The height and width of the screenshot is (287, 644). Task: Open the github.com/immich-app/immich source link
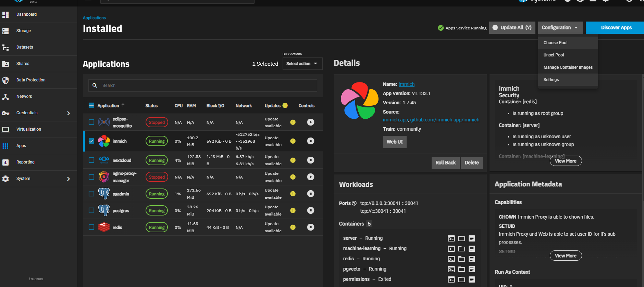click(445, 120)
